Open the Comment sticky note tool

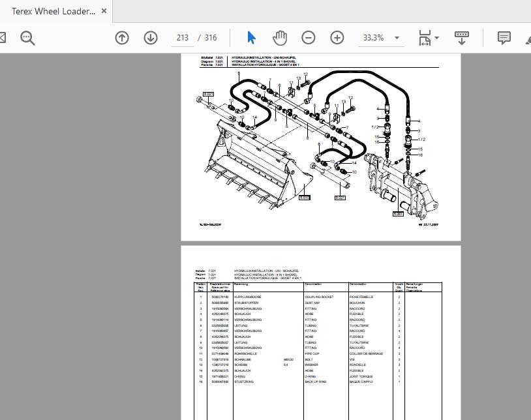504,38
